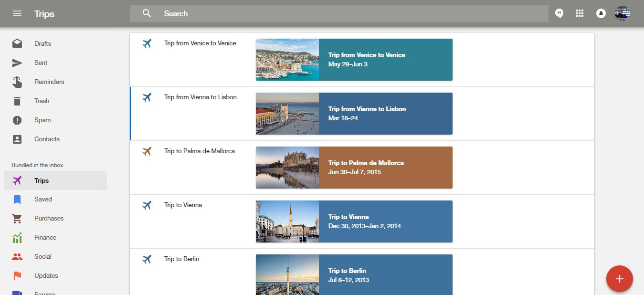
Task: Click in the Search input field
Action: pyautogui.click(x=353, y=13)
